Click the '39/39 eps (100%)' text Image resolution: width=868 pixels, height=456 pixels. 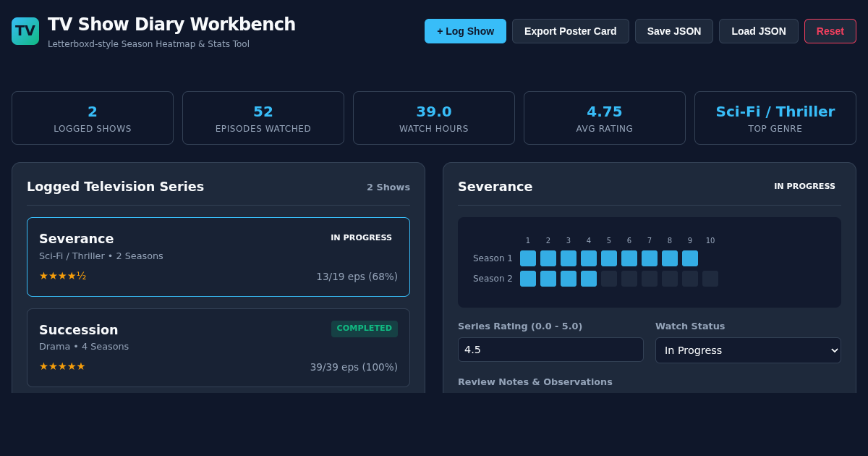[354, 367]
